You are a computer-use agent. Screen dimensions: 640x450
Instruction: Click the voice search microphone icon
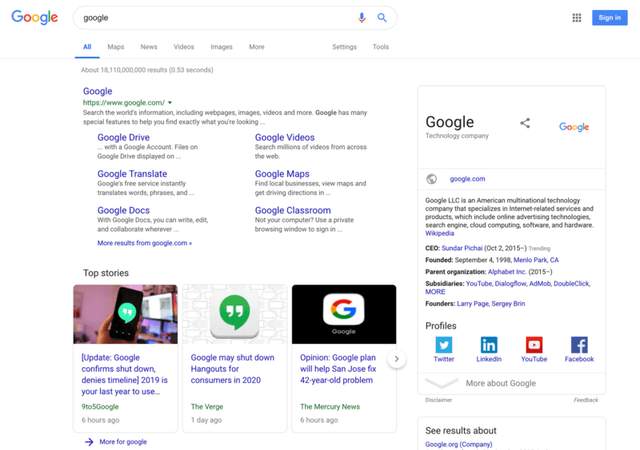[x=362, y=18]
